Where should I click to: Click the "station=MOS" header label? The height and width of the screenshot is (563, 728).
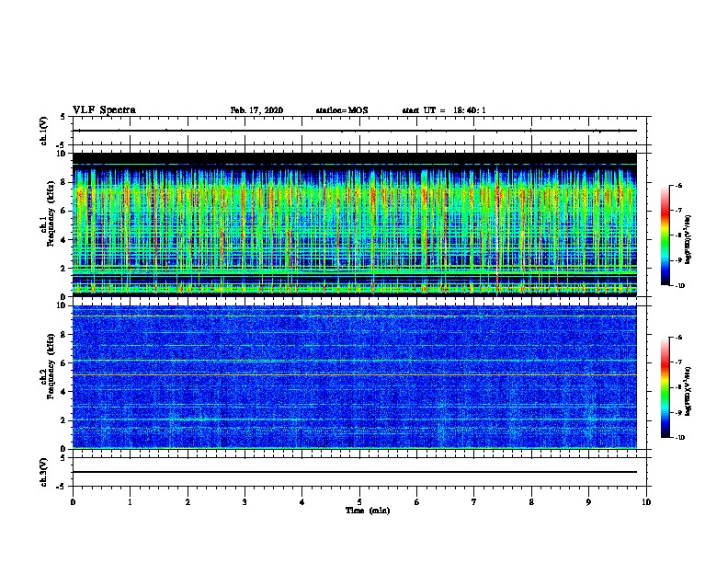click(x=342, y=110)
